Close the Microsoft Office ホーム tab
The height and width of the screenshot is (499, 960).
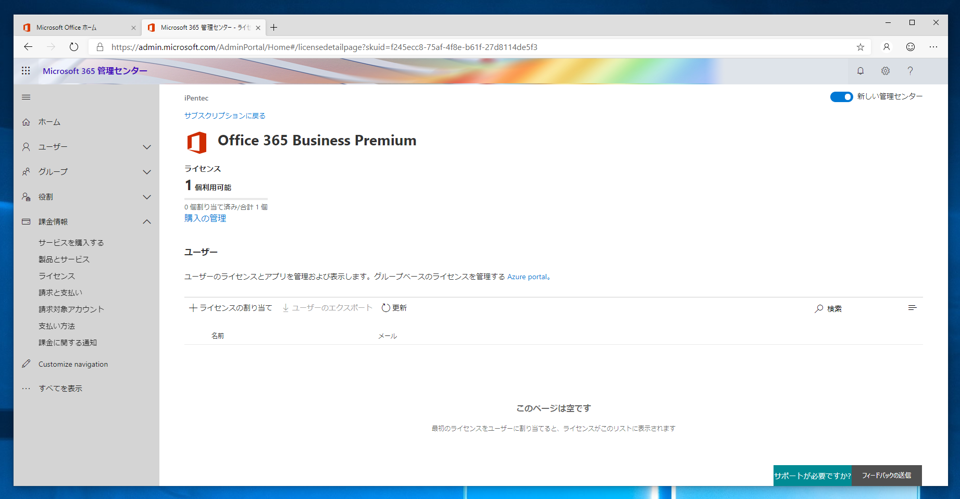[133, 28]
